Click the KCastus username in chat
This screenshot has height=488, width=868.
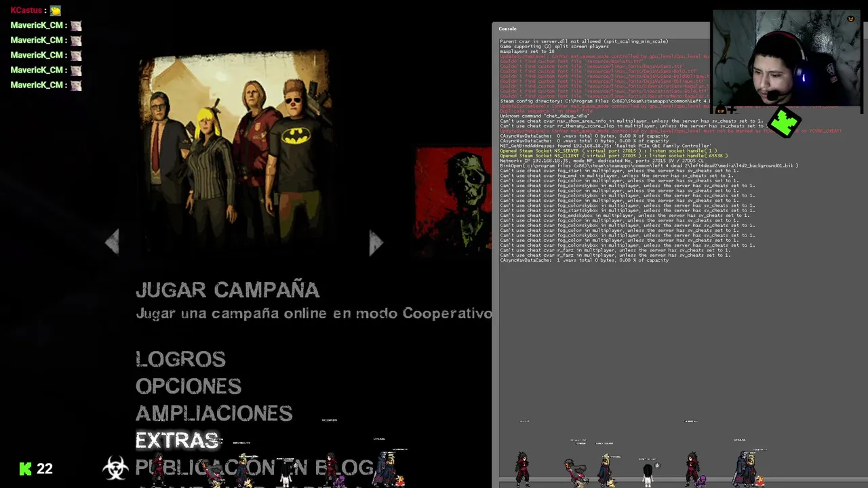[26, 10]
